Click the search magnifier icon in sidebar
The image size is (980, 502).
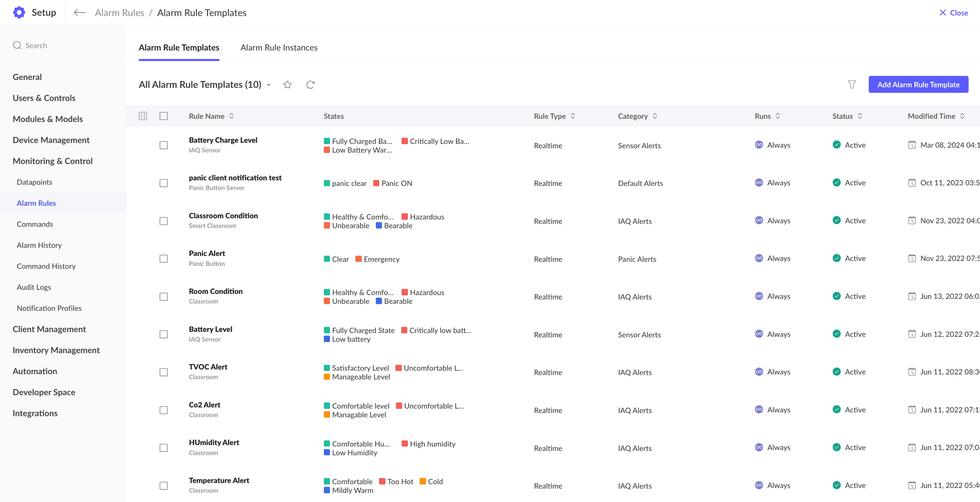pyautogui.click(x=17, y=45)
